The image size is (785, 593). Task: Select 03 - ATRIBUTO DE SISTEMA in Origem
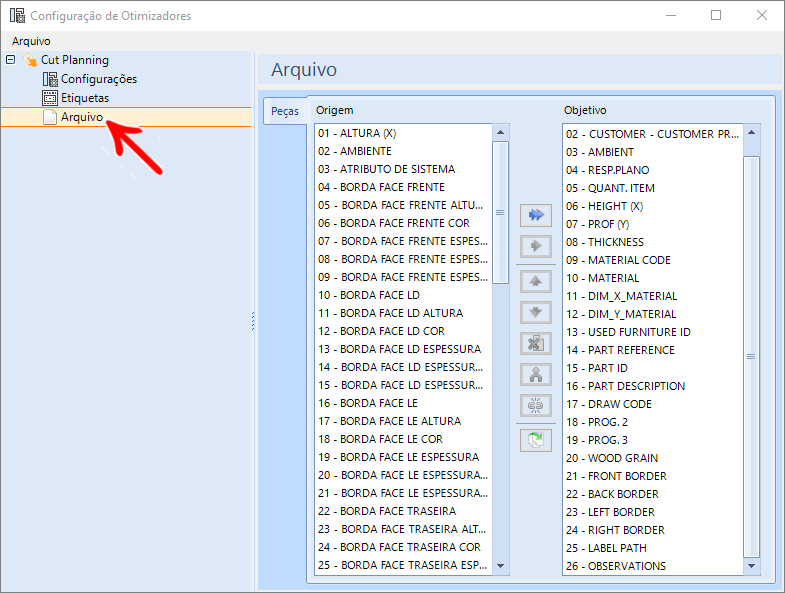[x=386, y=169]
